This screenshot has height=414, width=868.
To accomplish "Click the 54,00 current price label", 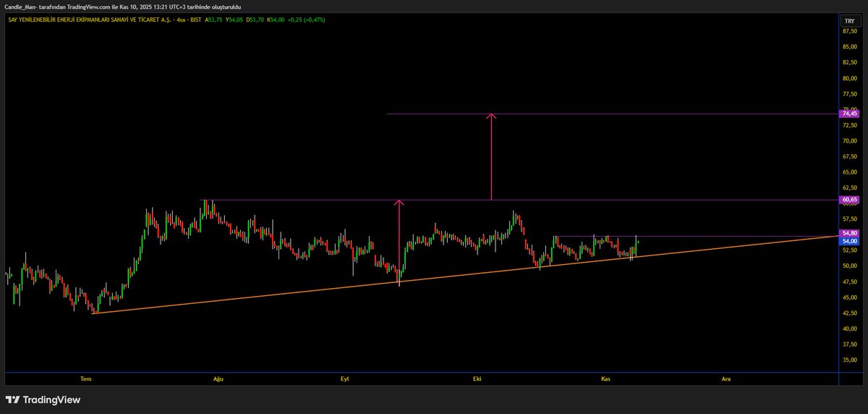I will point(849,241).
